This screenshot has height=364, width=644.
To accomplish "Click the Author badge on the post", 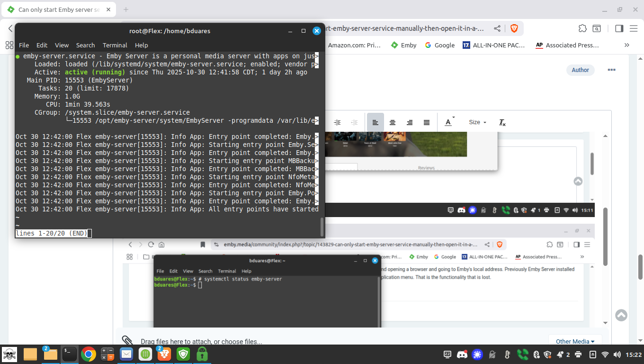I will point(580,70).
